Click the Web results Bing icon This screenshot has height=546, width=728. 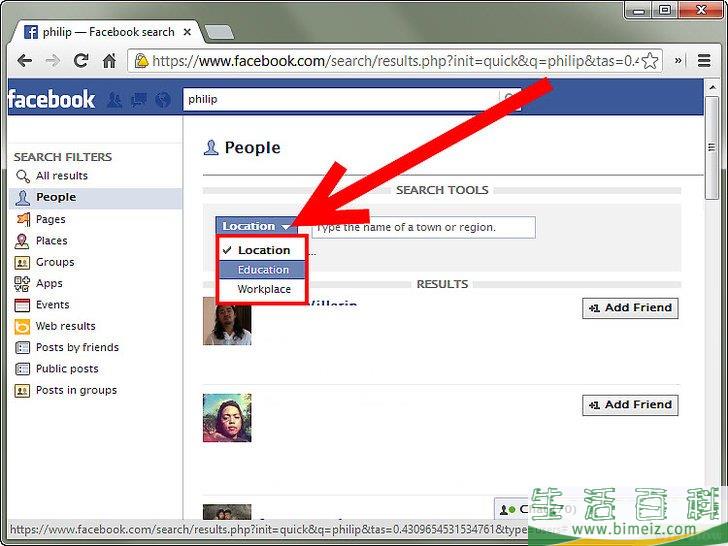coord(22,326)
